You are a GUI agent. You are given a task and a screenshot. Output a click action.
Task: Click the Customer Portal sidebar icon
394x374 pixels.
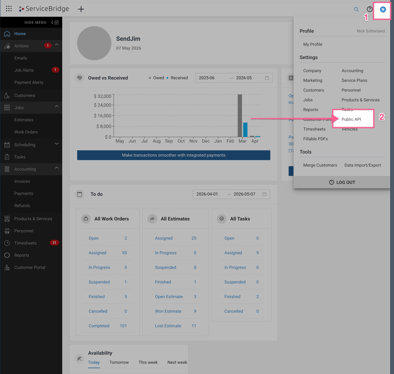7,267
